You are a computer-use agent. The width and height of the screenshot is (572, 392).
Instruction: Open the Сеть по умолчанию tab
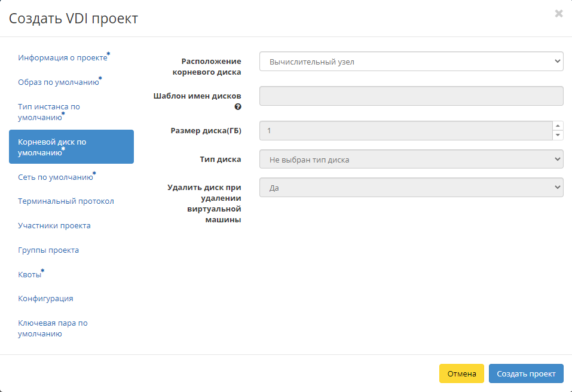pos(55,177)
